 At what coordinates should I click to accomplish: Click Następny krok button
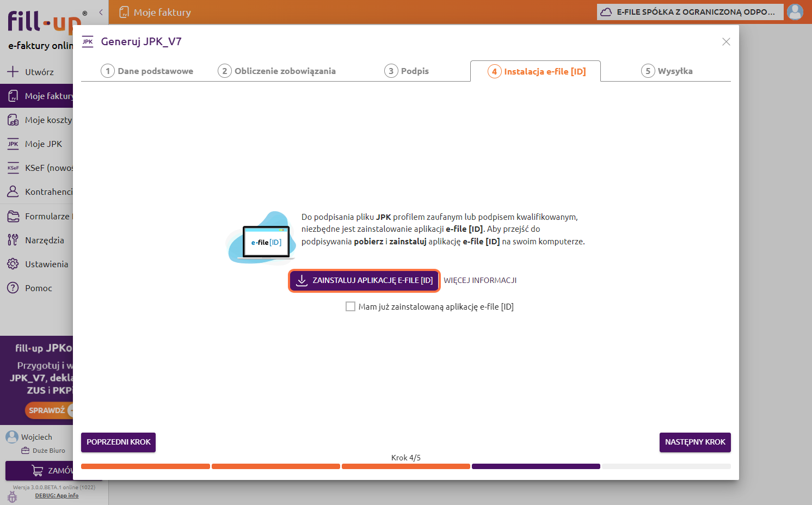695,442
